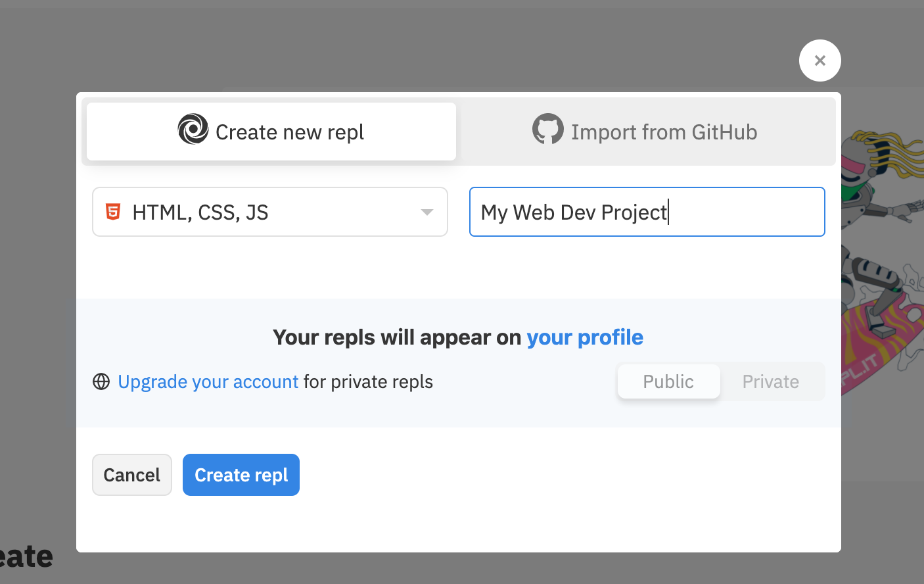This screenshot has width=924, height=584.
Task: Click the globe icon beside Upgrade link
Action: click(x=101, y=382)
